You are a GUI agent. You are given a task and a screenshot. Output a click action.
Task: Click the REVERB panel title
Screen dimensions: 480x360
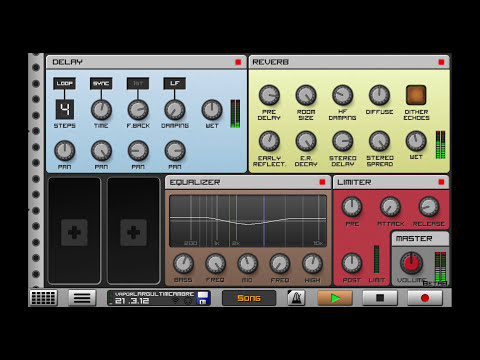pos(270,62)
